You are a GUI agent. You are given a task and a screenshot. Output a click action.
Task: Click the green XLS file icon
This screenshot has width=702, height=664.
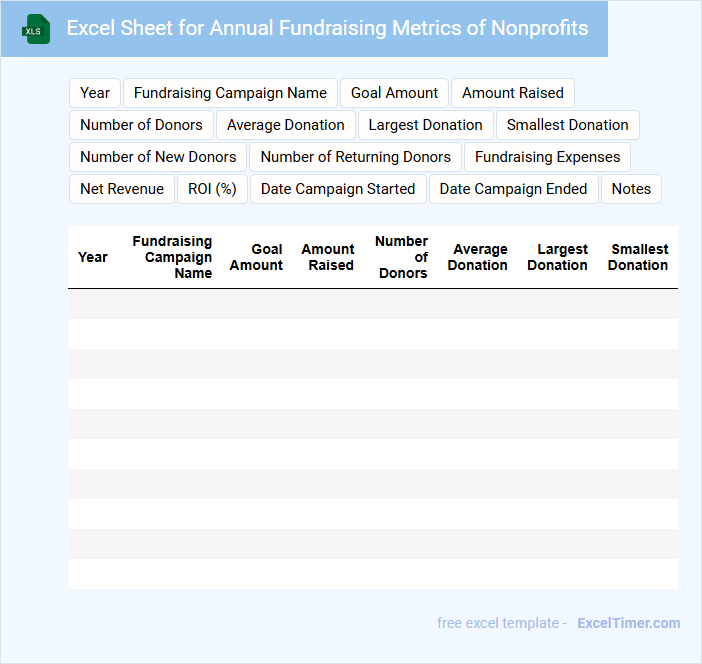[37, 29]
